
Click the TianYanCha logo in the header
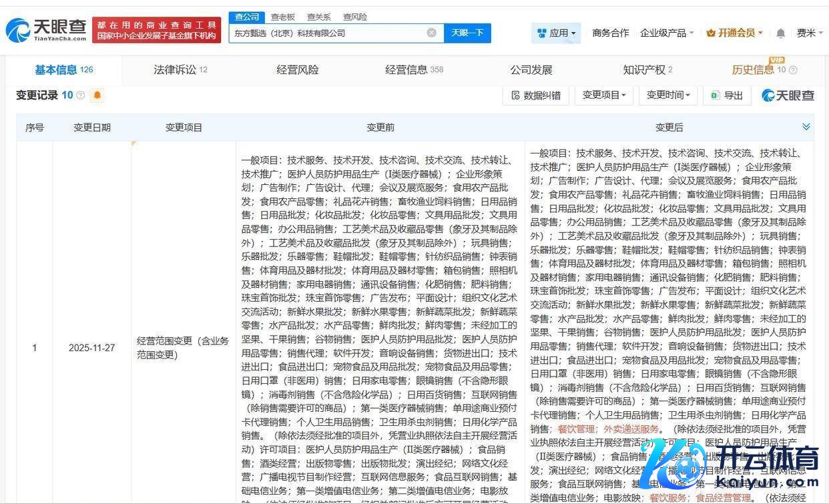[46, 30]
